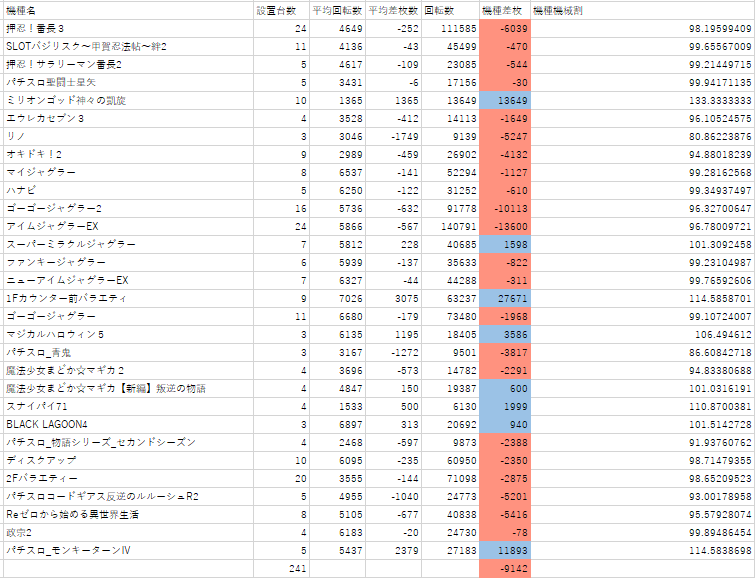Click the 平均差枚数 header cell
Viewport: 755px width, 578px height.
pos(393,11)
